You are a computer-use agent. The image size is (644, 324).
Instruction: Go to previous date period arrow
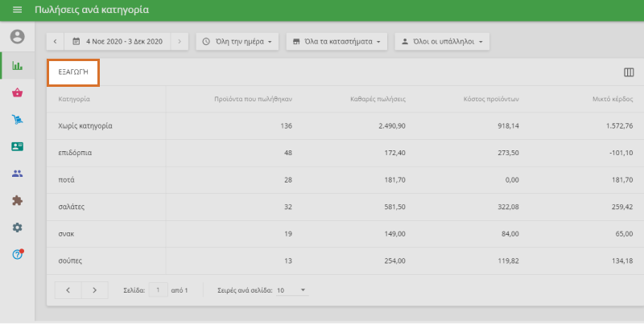[56, 41]
